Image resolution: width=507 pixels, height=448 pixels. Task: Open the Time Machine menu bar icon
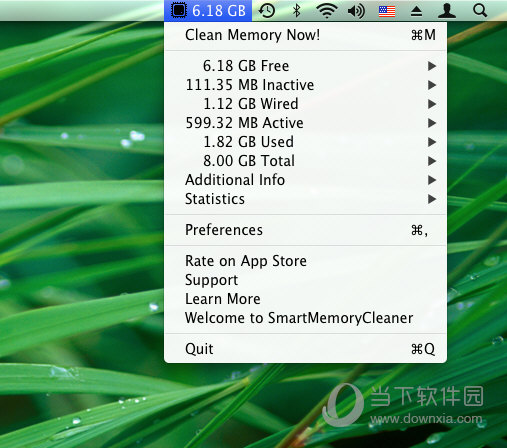[267, 11]
